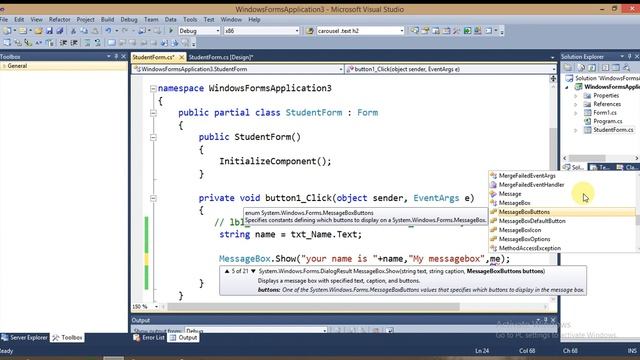Toggle auto-hide pin on Solution Explorer

(x=630, y=56)
